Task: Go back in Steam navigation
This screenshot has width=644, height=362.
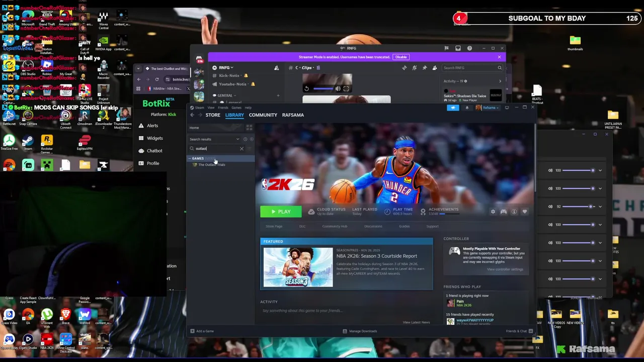Action: (x=192, y=115)
